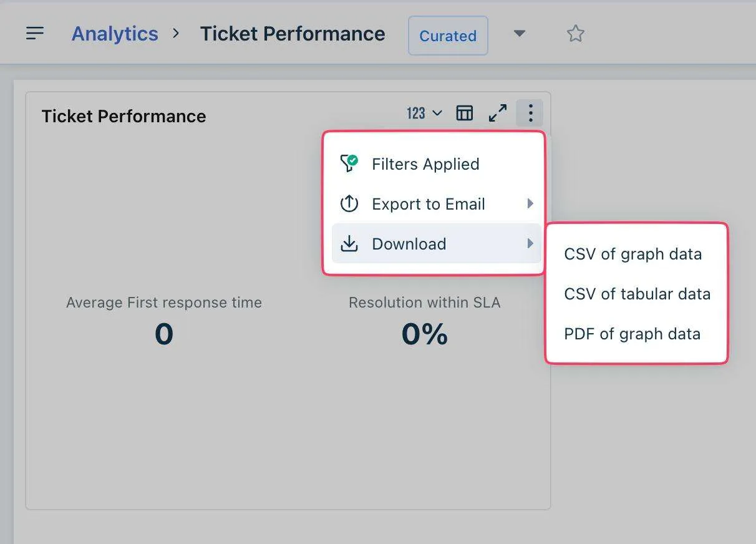
Task: Click Average First response time label
Action: click(x=164, y=303)
